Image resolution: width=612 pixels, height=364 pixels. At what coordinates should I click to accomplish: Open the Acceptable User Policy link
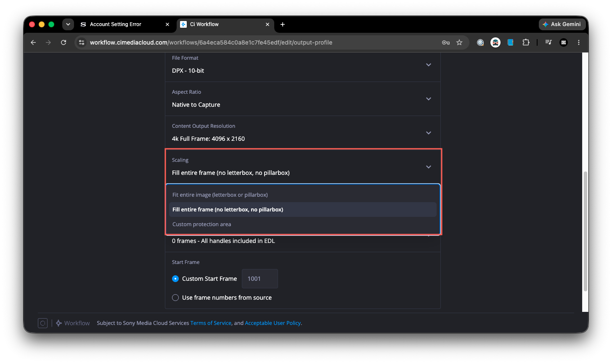tap(273, 323)
